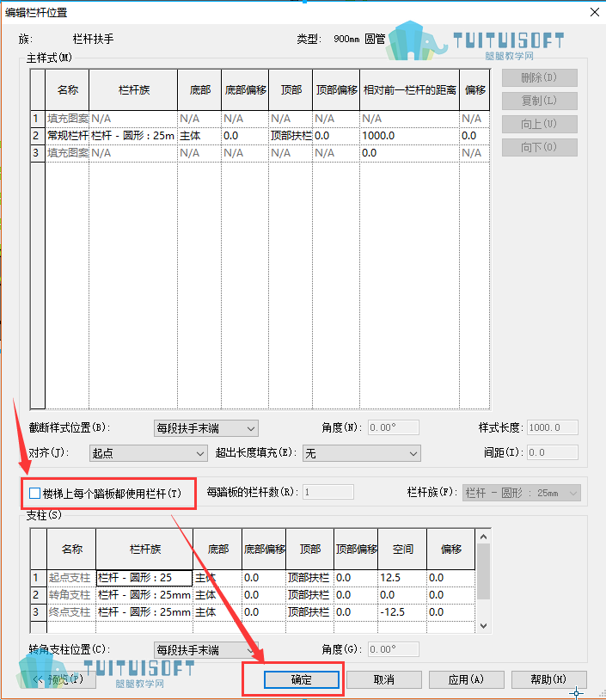This screenshot has height=700, width=606.
Task: Click 主体 cell in 主样式 row 2
Action: (199, 136)
